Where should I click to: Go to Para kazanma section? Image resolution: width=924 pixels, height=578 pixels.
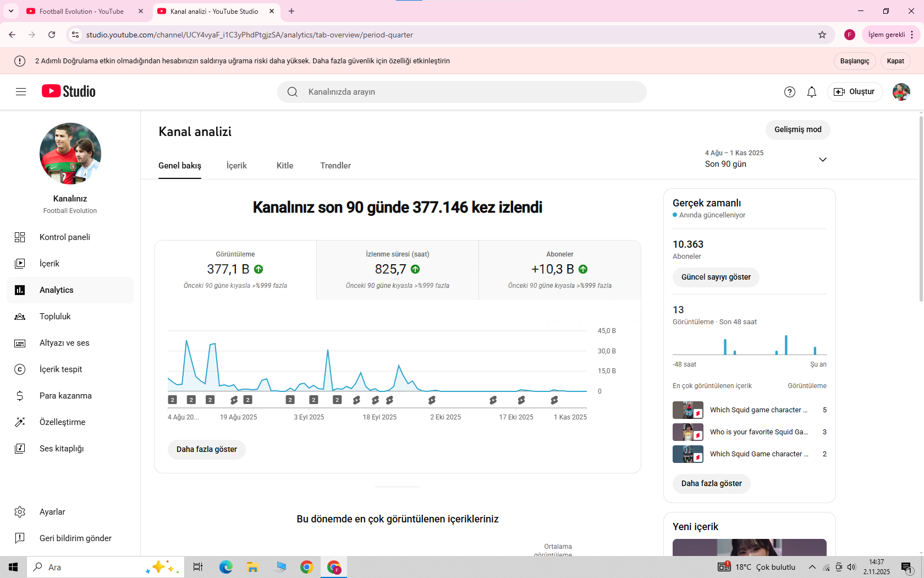click(65, 396)
